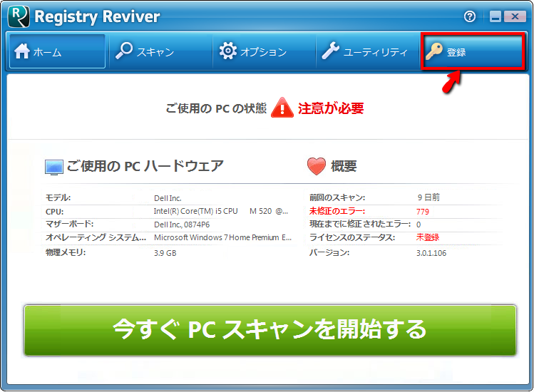Click the wrench utilities icon
The image size is (534, 392).
click(x=331, y=51)
